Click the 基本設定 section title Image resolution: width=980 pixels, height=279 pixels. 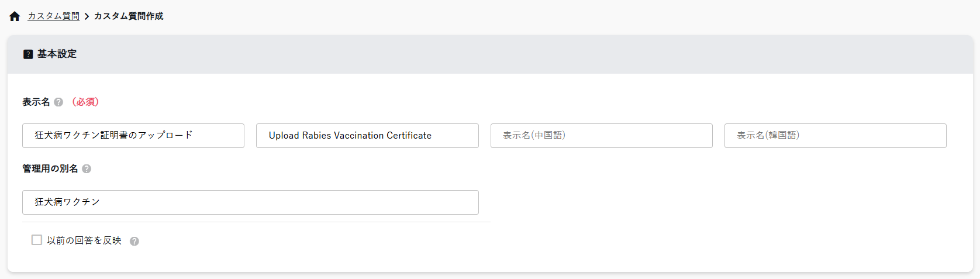click(x=57, y=54)
